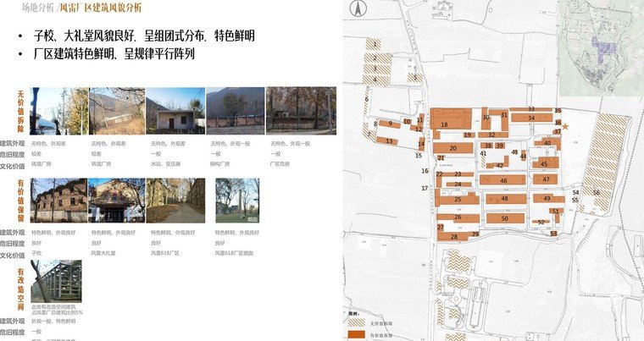
Task: Click hatched block 4 on the map
Action: (x=375, y=80)
